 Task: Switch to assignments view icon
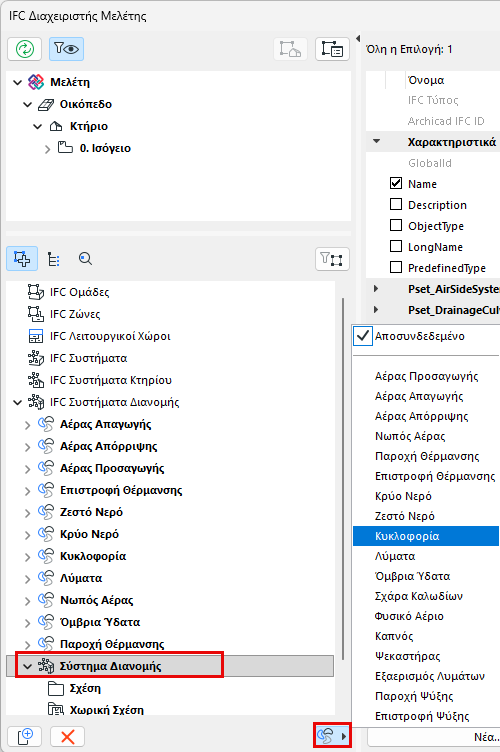click(x=22, y=259)
